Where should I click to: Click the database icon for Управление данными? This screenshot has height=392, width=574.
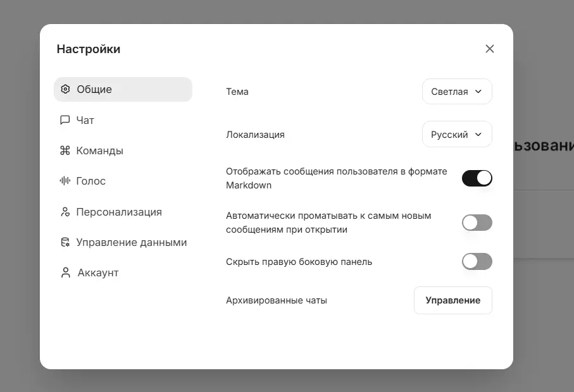(x=65, y=242)
